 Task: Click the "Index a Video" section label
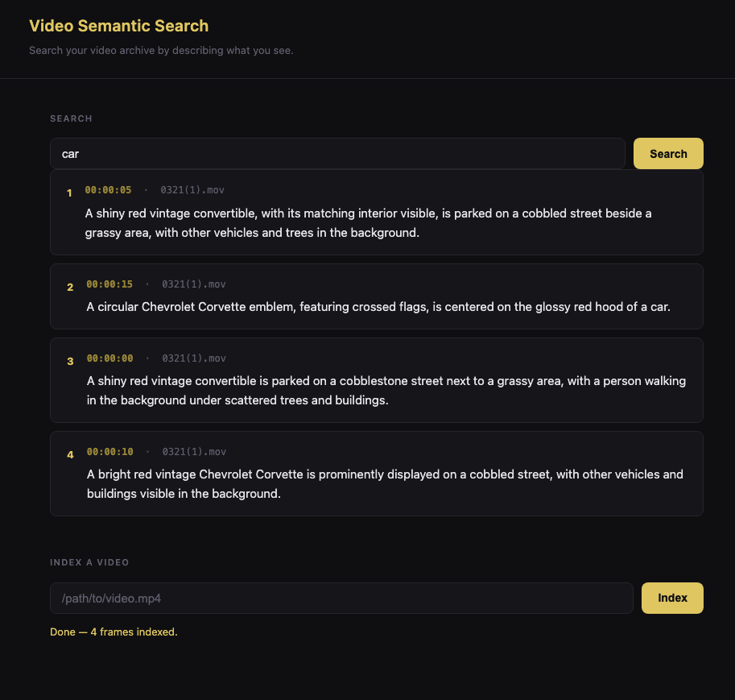click(x=89, y=562)
